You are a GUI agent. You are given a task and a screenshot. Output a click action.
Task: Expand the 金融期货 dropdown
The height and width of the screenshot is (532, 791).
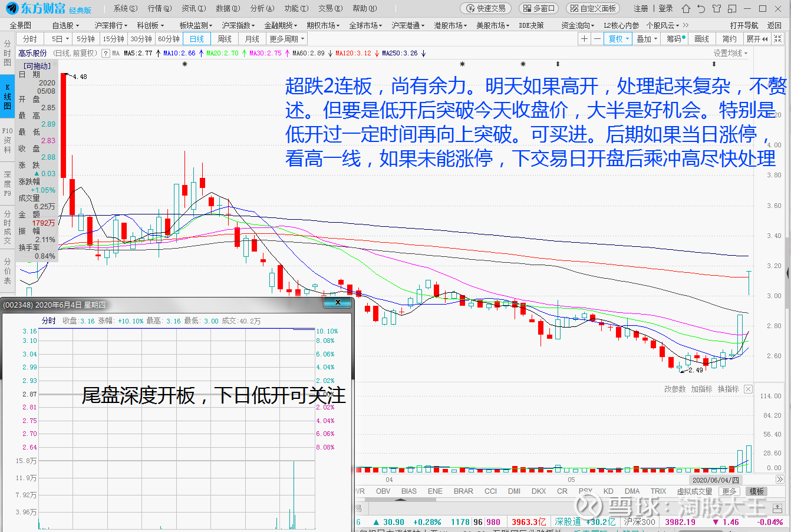click(x=281, y=25)
